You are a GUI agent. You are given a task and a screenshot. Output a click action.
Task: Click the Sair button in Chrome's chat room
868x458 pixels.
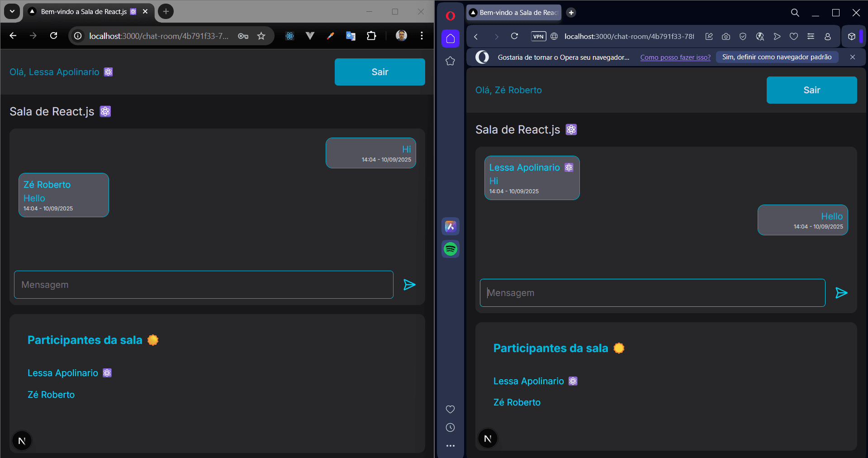coord(379,72)
